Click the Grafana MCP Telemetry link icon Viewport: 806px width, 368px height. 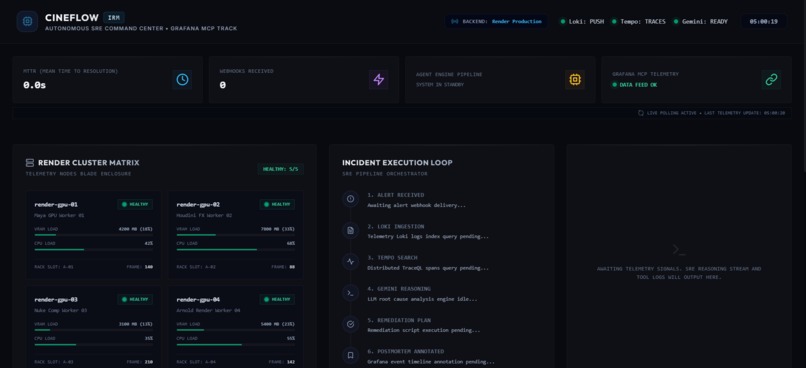point(772,80)
